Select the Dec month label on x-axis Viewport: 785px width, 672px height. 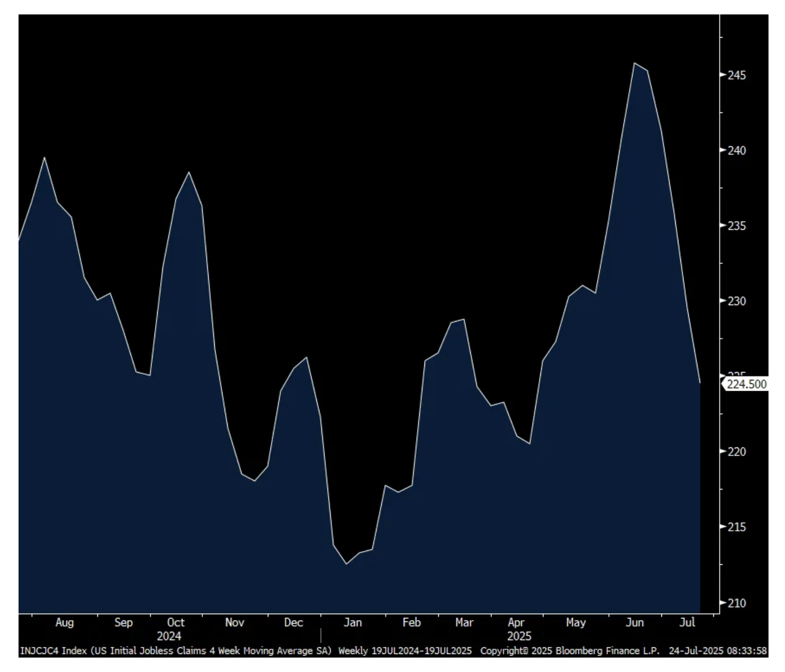coord(293,623)
